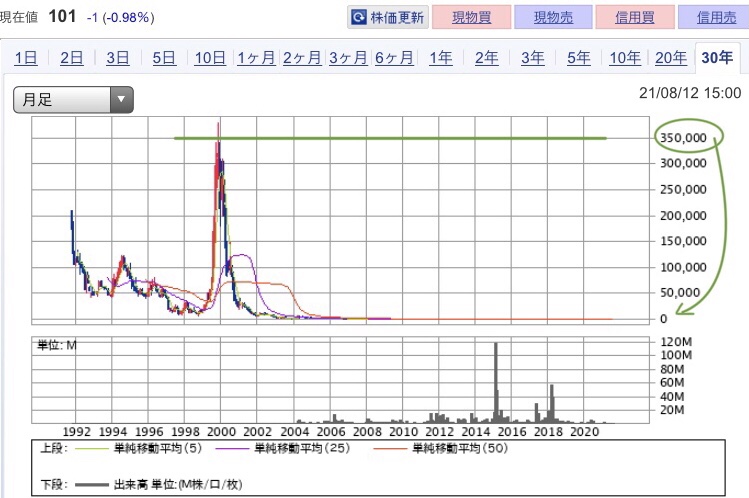This screenshot has height=498, width=749.
Task: Select the 3年 period tab
Action: (533, 58)
